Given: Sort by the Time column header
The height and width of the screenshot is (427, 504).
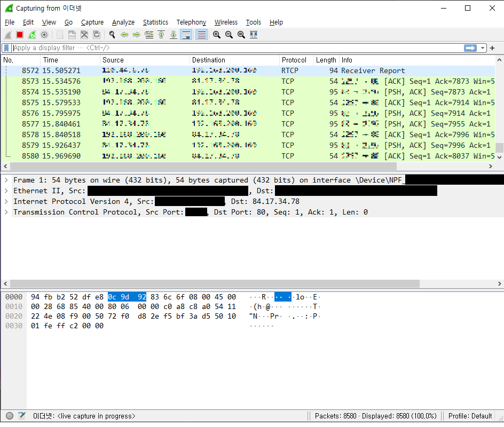Looking at the screenshot, I should [70, 60].
